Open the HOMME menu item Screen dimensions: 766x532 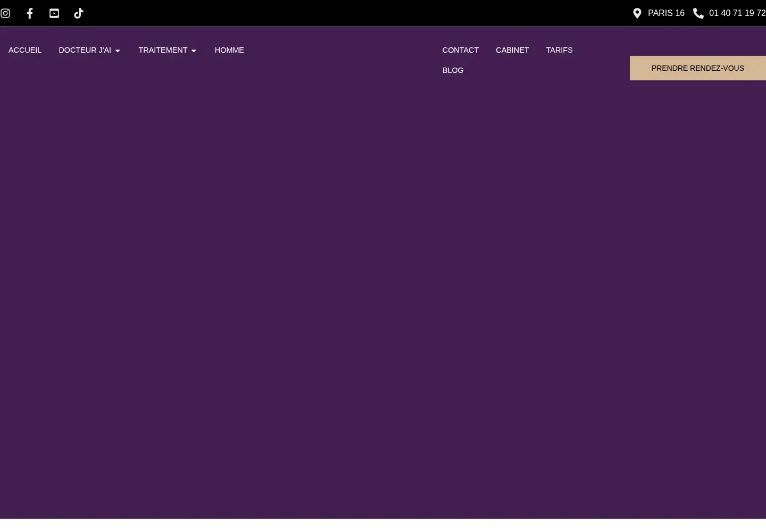point(229,50)
